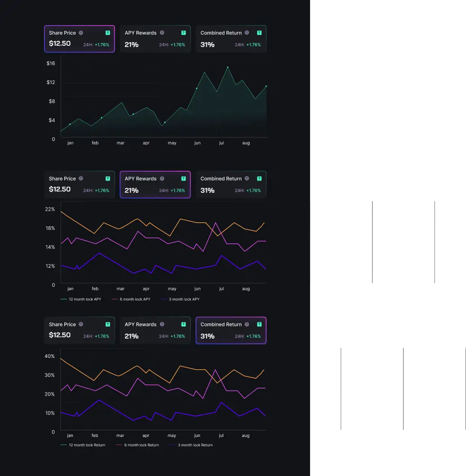Select the Combined Return card above the green area chart
The width and height of the screenshot is (466, 476).
231,39
